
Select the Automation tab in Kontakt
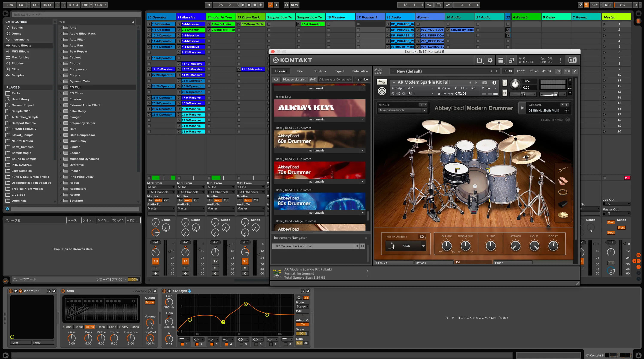359,71
